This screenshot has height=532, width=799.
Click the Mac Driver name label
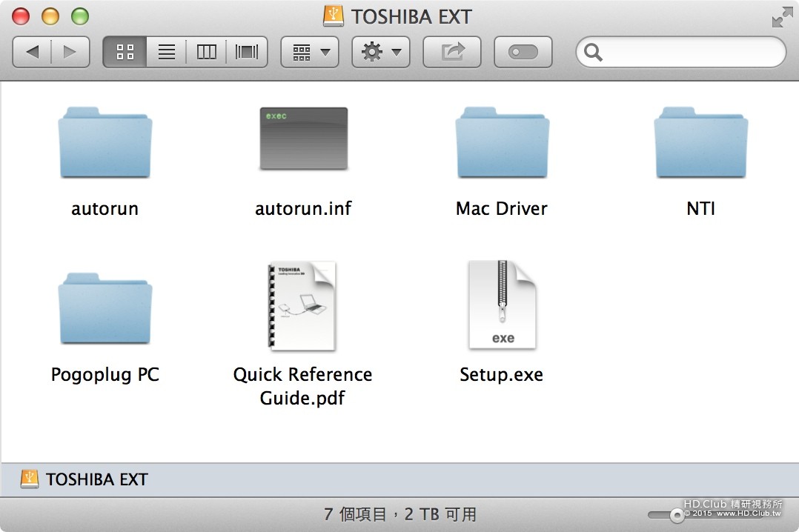tap(502, 208)
